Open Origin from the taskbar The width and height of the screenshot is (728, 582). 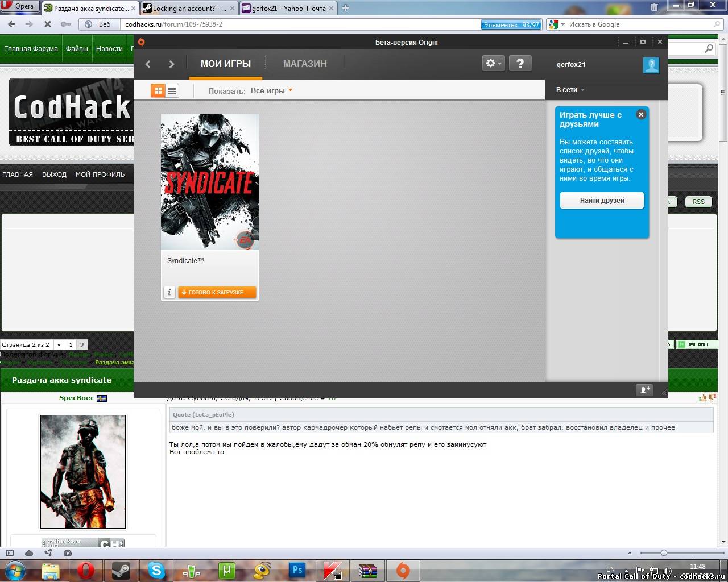click(403, 570)
